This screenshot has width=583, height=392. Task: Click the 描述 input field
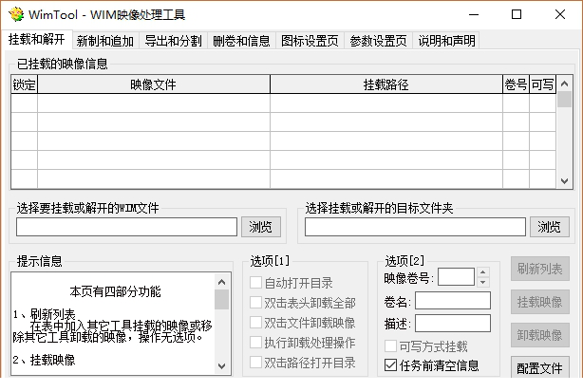pos(453,324)
